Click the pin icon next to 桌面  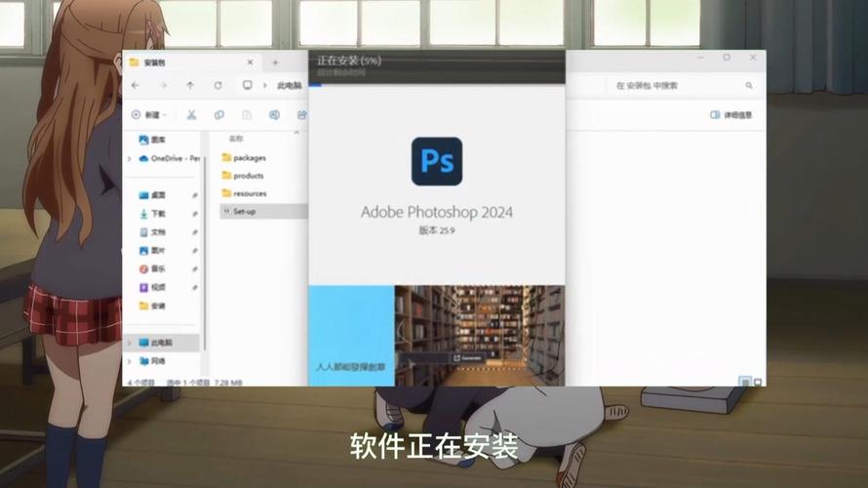coord(195,195)
